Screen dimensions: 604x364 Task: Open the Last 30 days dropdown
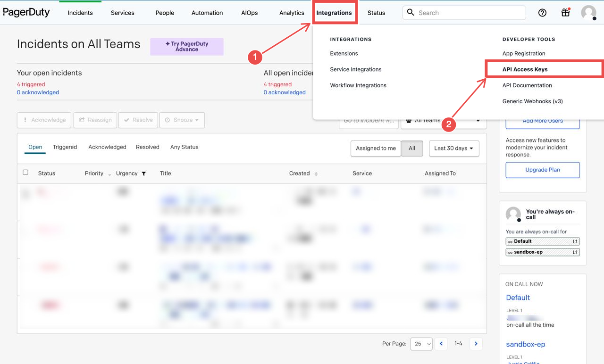tap(454, 148)
